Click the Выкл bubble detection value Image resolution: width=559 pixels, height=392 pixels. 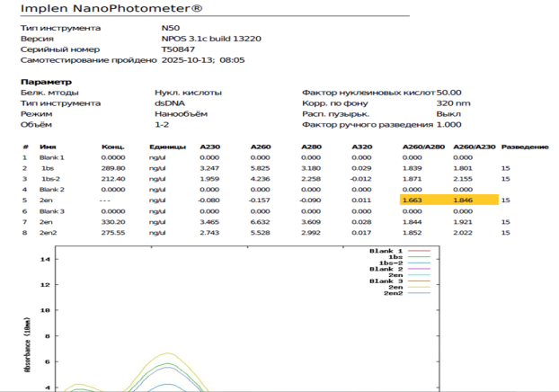(x=448, y=113)
